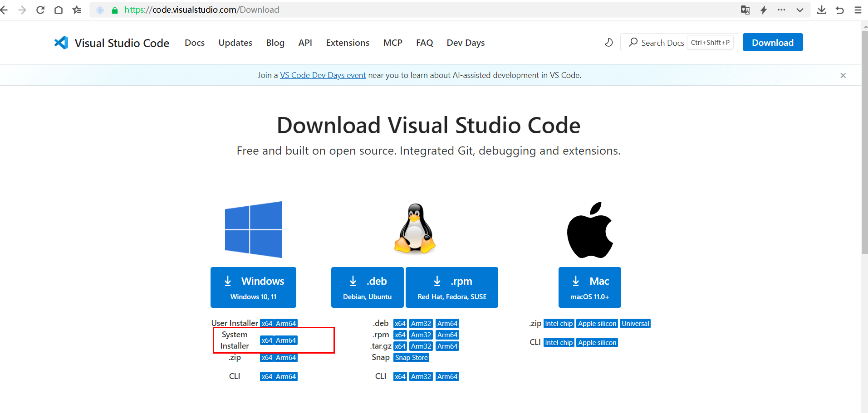Download the Windows 10, 11 installer button
The width and height of the screenshot is (868, 413).
point(253,287)
